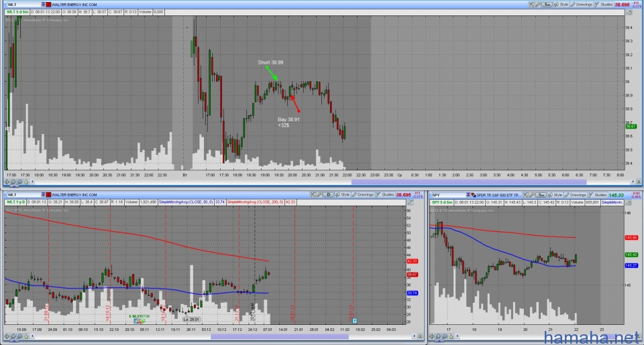Image resolution: width=644 pixels, height=345 pixels.
Task: Click the scissors icon in top chart toolbar
Action: (x=531, y=5)
